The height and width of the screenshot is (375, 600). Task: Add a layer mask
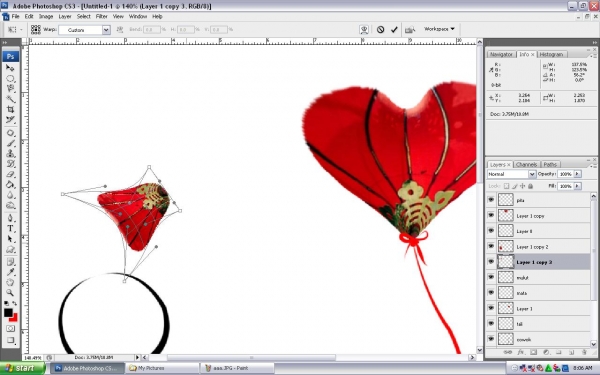[533, 352]
